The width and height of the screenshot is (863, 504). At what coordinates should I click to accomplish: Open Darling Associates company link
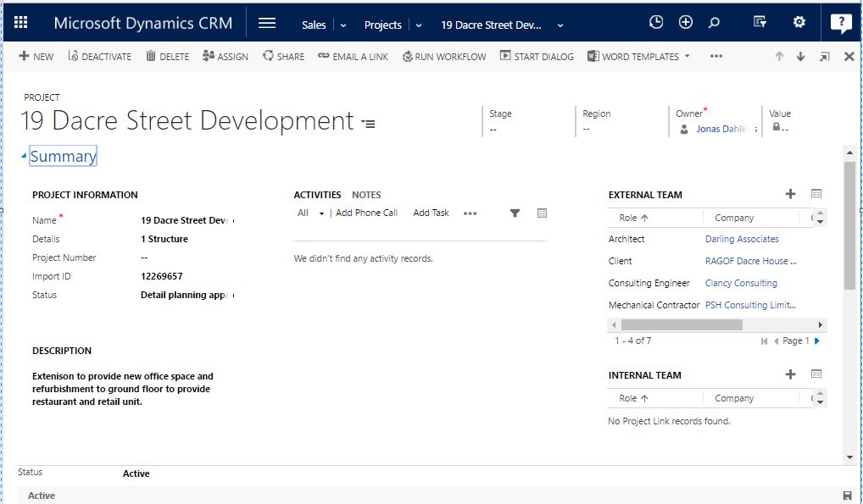coord(742,239)
